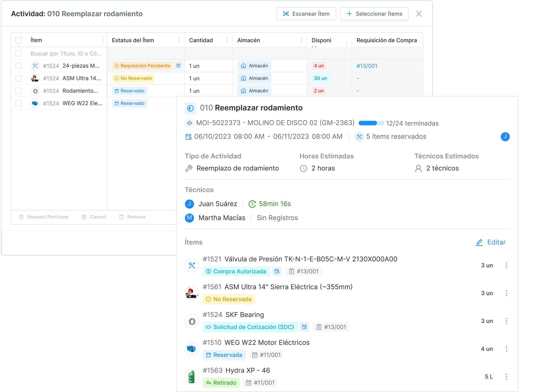
Task: Check the 24-piezas row checkbox
Action: (19, 66)
